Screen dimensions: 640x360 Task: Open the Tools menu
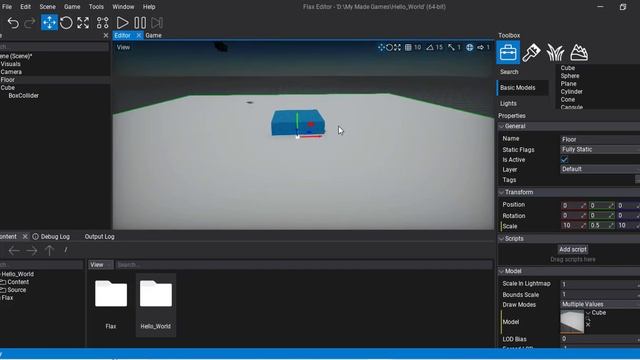pyautogui.click(x=96, y=7)
